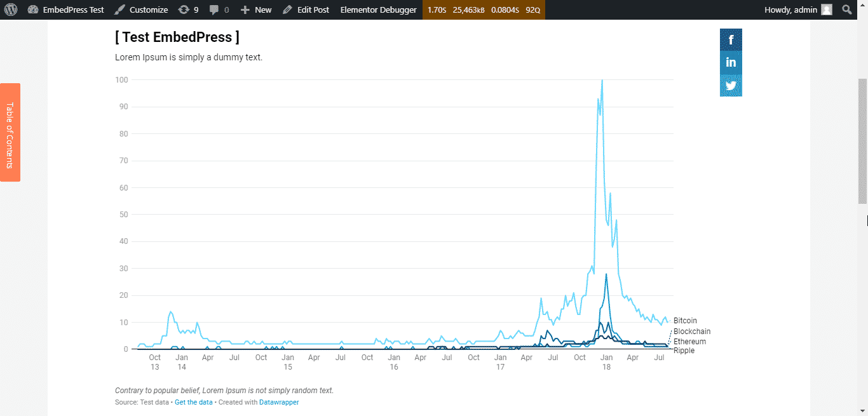
Task: Open the comments bubble icon
Action: pyautogui.click(x=214, y=10)
